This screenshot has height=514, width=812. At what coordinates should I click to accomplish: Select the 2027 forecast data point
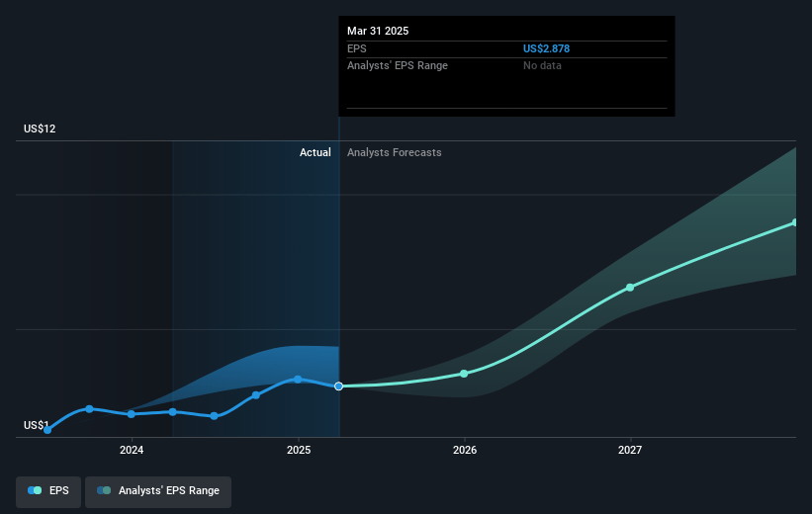coord(630,288)
